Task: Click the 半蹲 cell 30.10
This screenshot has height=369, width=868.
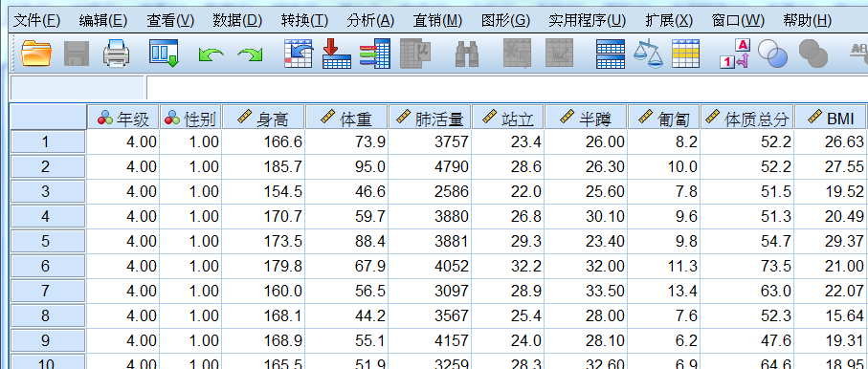Action: [586, 216]
